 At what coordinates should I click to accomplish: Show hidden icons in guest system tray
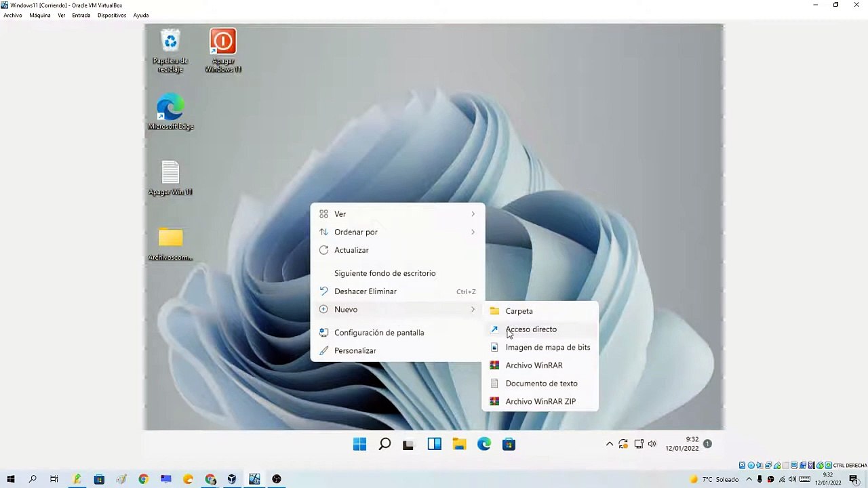click(610, 444)
